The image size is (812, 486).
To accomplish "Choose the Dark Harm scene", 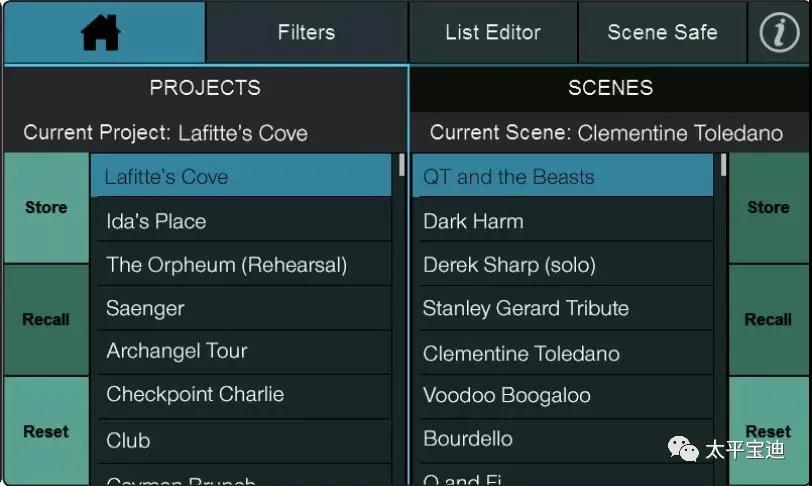I will (562, 221).
